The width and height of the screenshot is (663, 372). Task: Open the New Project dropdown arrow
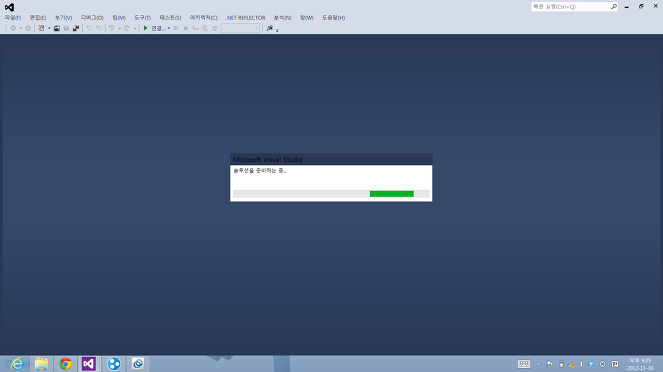point(49,28)
